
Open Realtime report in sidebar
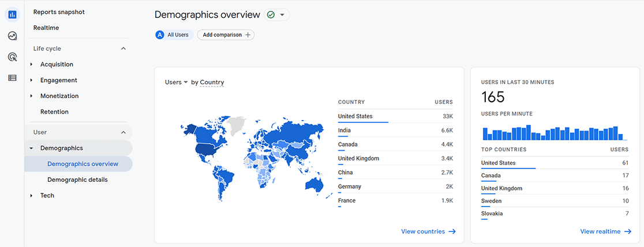pos(46,28)
